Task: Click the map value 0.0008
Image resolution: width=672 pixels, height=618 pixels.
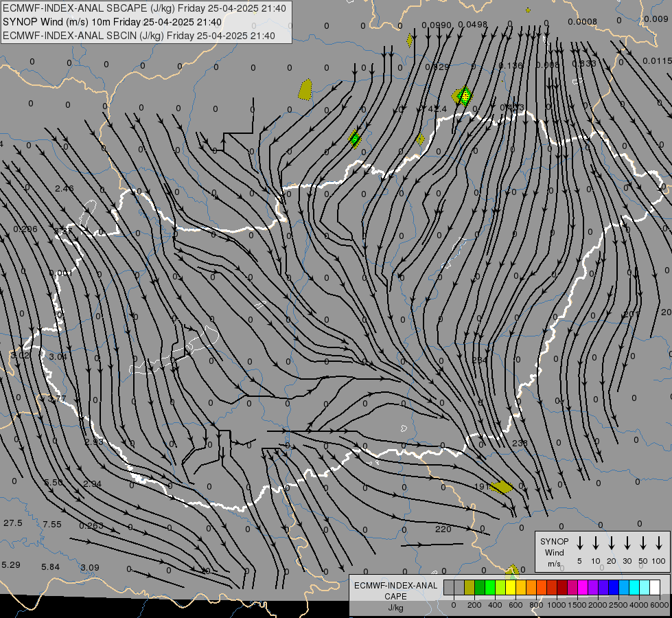Action: (583, 22)
